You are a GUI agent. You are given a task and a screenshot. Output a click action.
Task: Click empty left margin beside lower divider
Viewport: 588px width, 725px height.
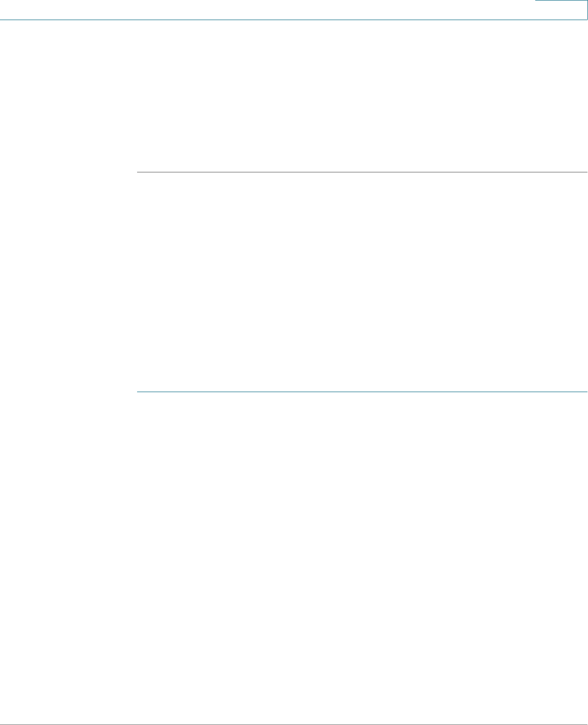coord(68,392)
